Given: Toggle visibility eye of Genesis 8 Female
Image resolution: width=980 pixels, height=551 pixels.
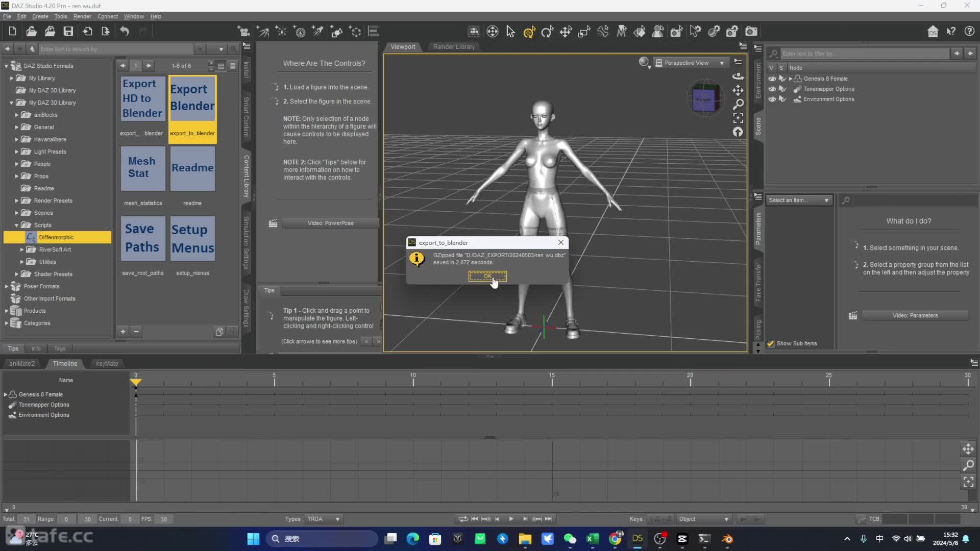Looking at the screenshot, I should [772, 79].
